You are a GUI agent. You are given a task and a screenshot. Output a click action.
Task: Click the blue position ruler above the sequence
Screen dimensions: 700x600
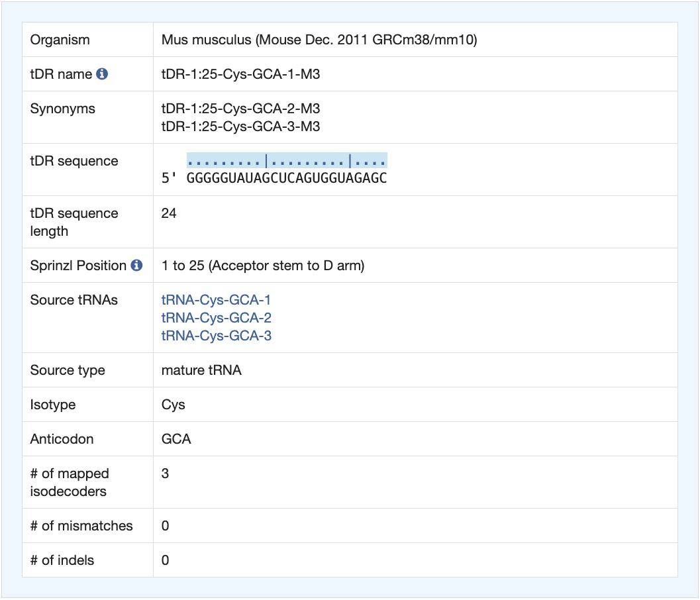[286, 161]
